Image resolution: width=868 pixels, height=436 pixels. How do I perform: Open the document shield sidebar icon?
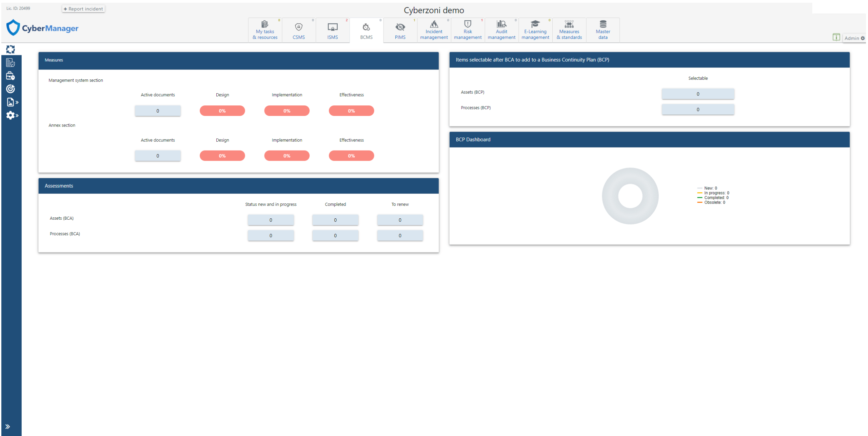tap(11, 62)
